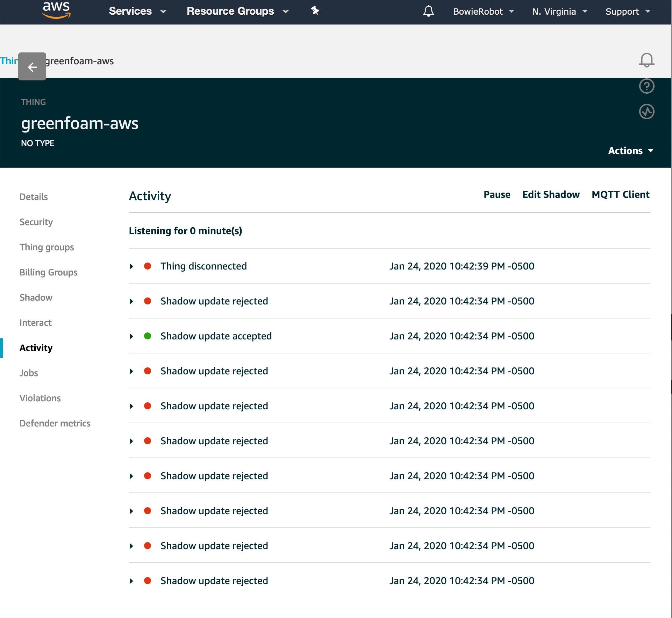
Task: Open the Resource Groups dropdown
Action: [238, 11]
